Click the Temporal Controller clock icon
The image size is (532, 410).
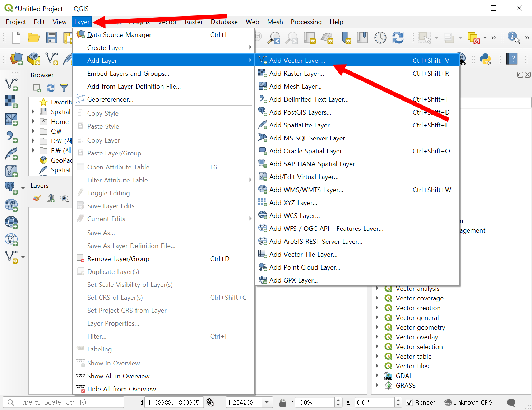click(380, 38)
